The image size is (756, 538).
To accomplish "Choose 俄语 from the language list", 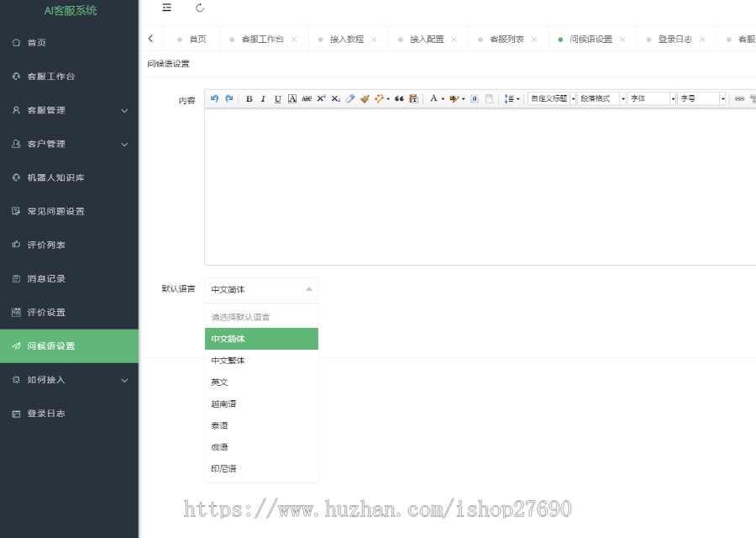I will click(x=261, y=447).
